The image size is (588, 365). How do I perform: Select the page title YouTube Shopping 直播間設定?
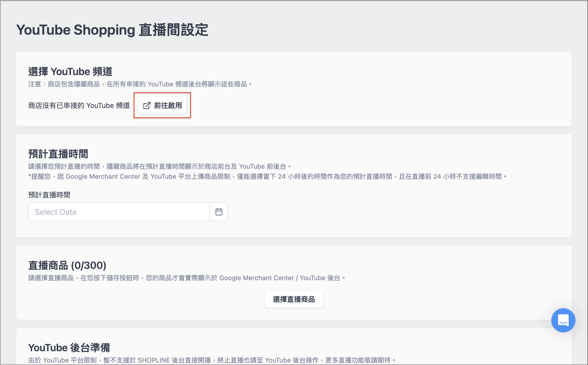[112, 30]
